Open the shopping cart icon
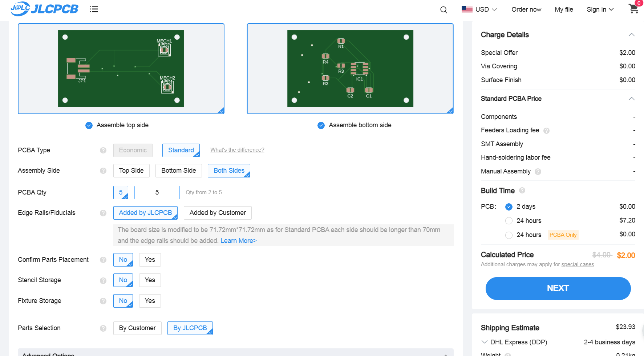 coord(633,9)
